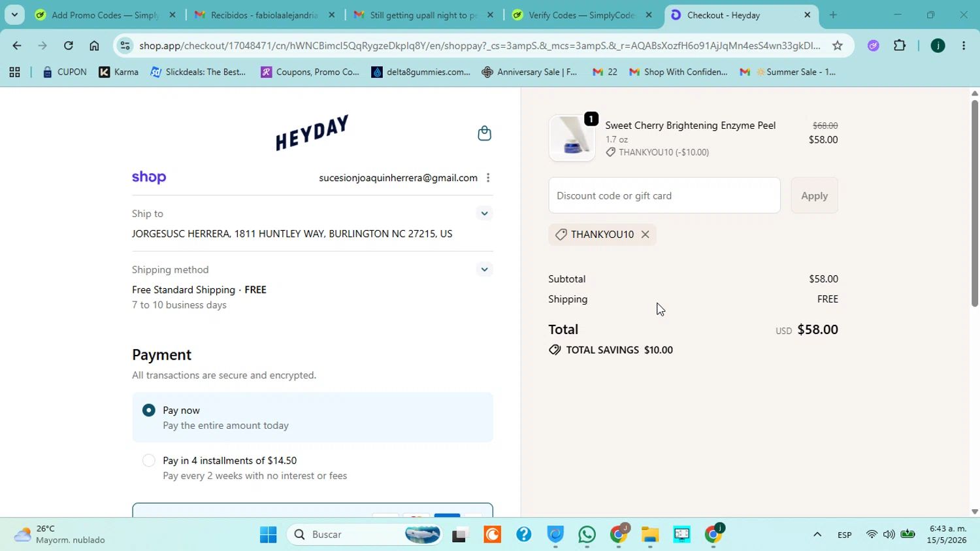Open the delta8gummies.com bookmark
The height and width of the screenshot is (551, 980).
[x=421, y=72]
